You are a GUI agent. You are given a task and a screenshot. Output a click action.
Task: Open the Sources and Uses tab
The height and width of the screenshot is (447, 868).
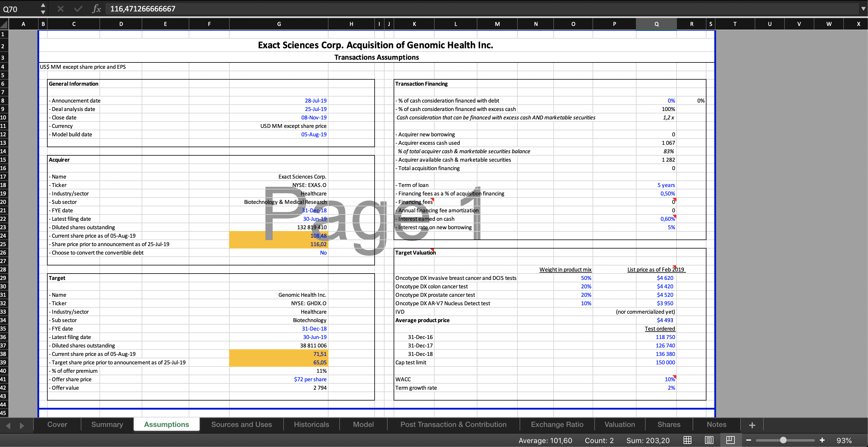tap(242, 424)
